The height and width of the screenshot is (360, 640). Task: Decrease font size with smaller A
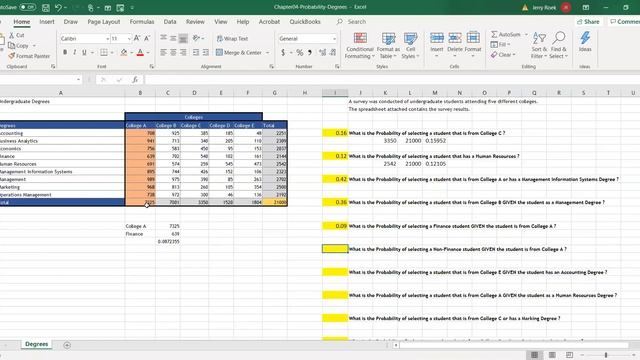[x=147, y=38]
